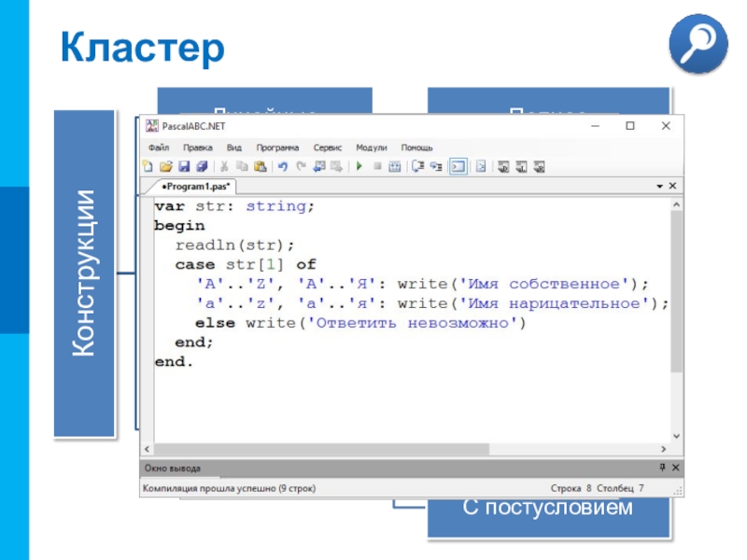Click the Stop program square icon
This screenshot has width=747, height=560.
(x=377, y=166)
